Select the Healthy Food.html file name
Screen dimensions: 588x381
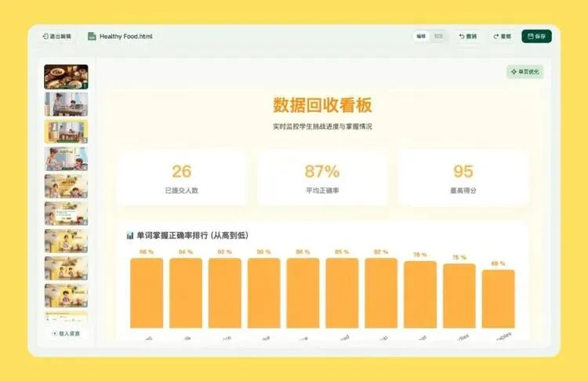point(126,36)
